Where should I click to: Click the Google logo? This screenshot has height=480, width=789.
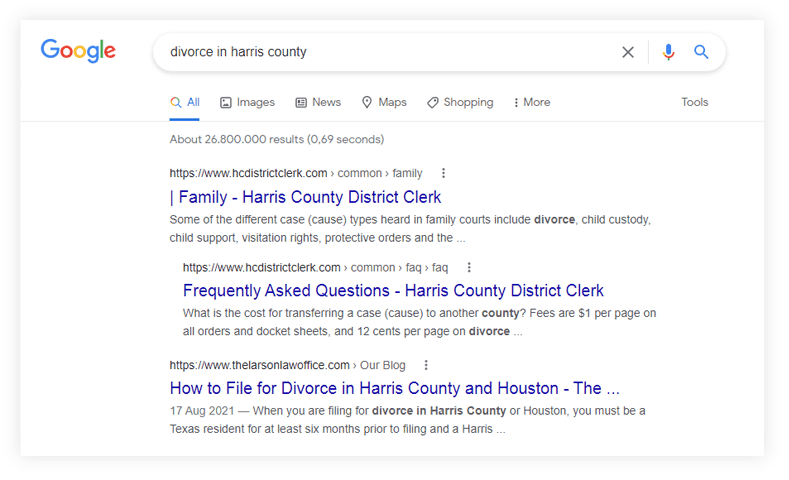[78, 51]
